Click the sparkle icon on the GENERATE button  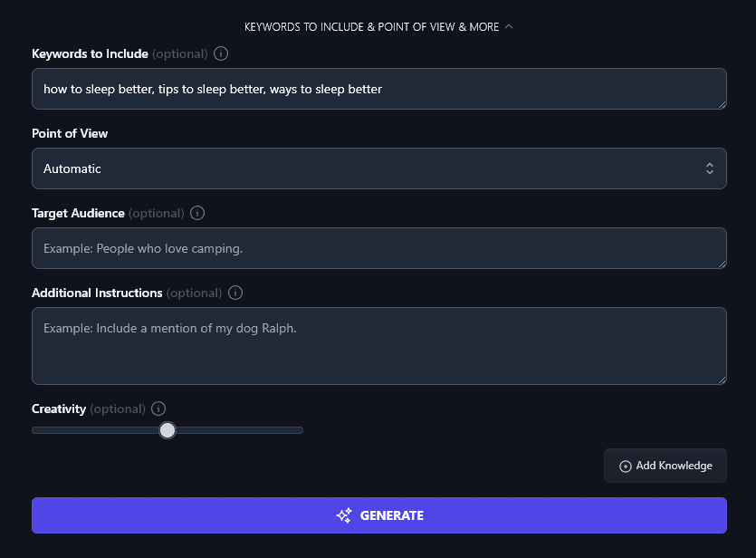point(344,515)
